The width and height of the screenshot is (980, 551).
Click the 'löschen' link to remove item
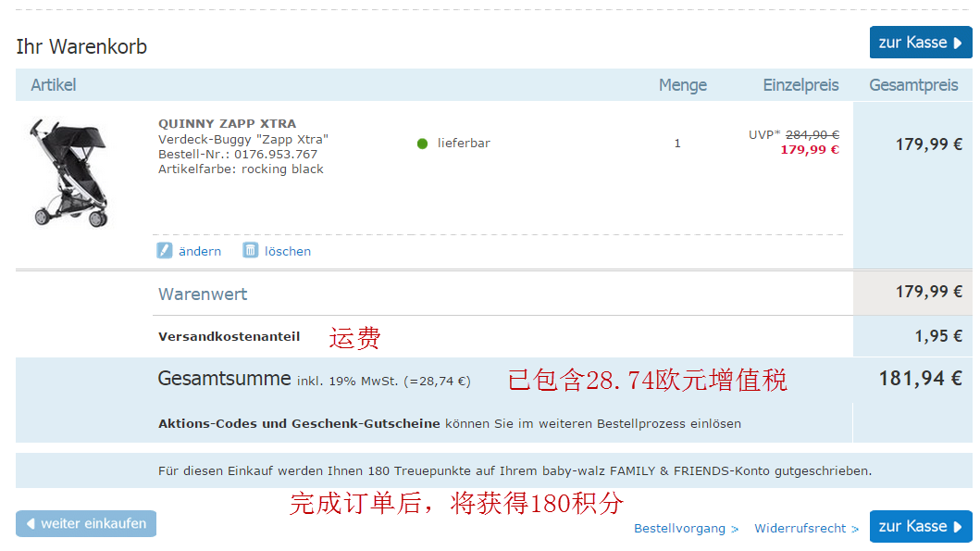(x=288, y=251)
